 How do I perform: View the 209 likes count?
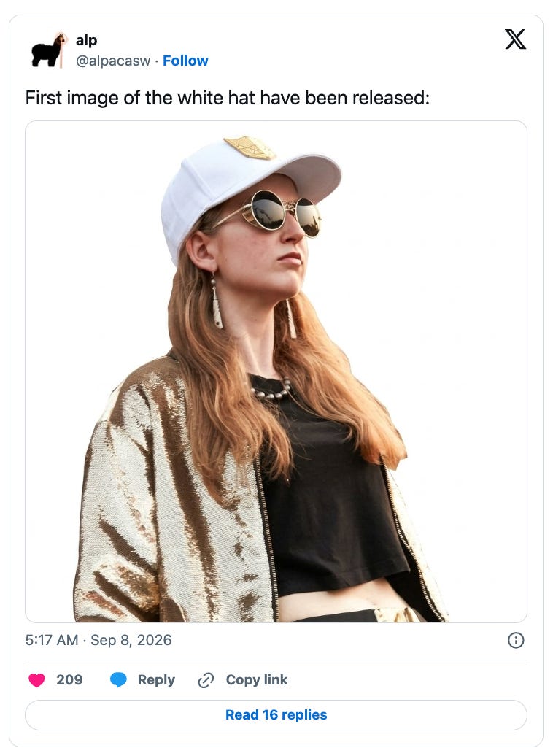click(69, 680)
